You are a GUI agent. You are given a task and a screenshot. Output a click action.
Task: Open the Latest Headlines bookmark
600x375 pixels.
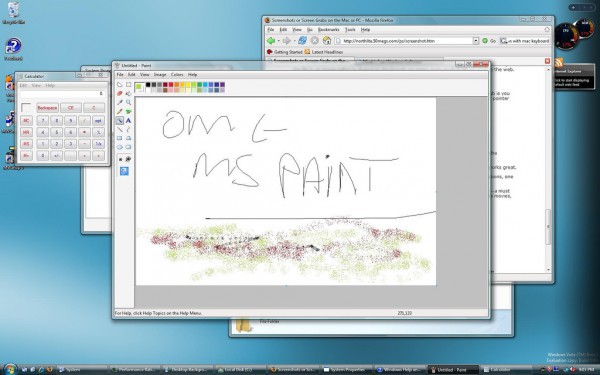(x=324, y=52)
